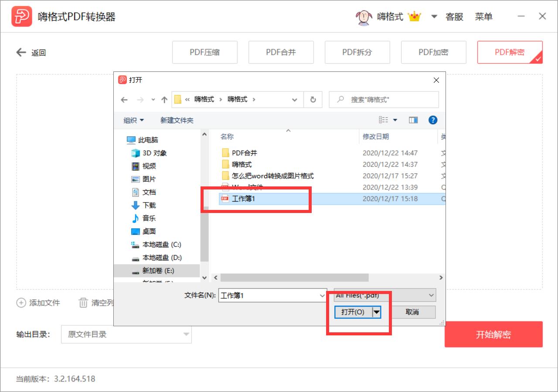
Task: Open the 输出目录 dropdown
Action: (x=126, y=335)
